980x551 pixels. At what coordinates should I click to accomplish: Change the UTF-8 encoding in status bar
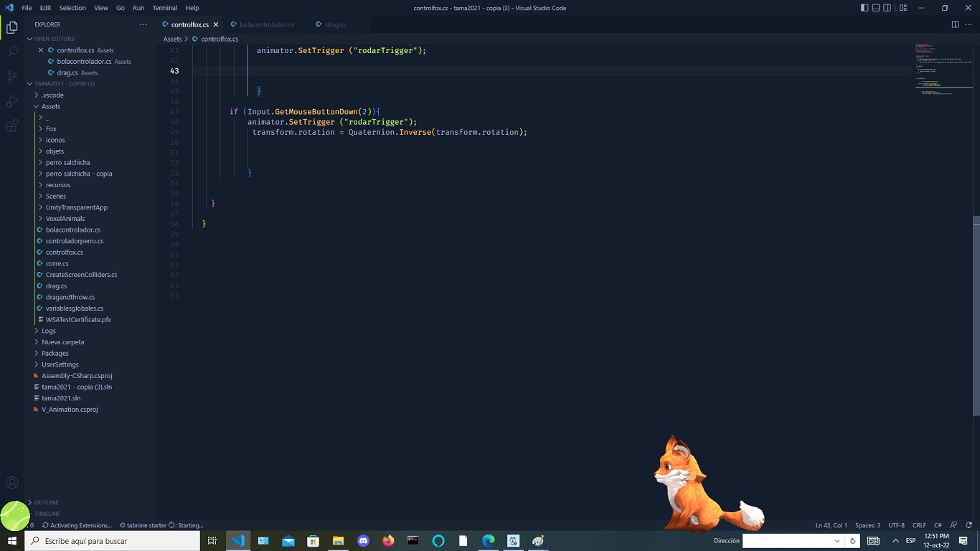pos(896,524)
